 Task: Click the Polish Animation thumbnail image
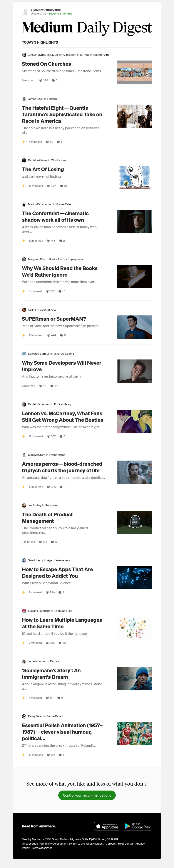(134, 733)
